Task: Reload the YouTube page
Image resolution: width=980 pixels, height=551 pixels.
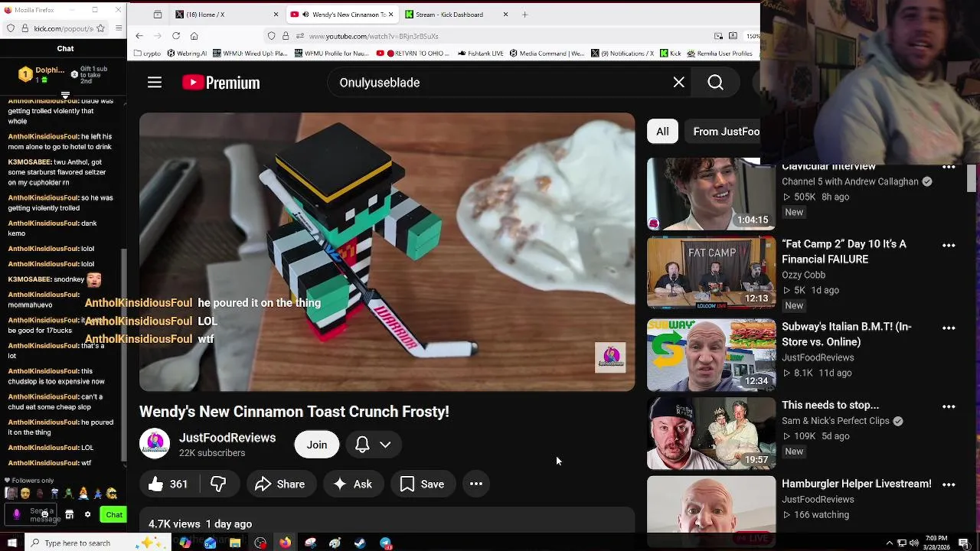Action: (x=176, y=36)
